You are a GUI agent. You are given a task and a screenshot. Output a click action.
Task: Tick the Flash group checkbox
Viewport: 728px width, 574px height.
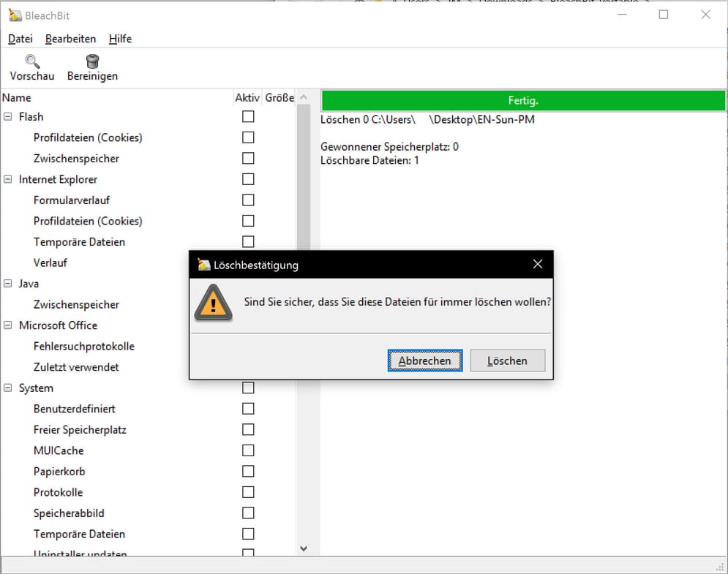pos(248,116)
